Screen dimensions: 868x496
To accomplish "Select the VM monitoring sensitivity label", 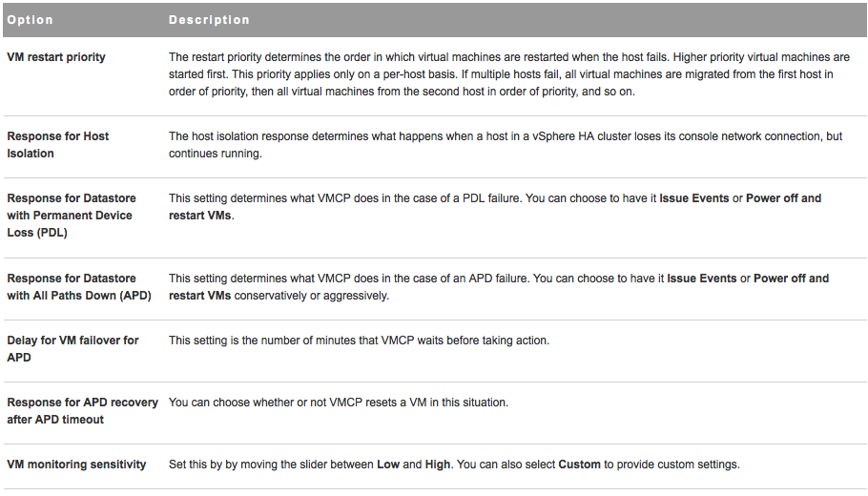I will (x=76, y=465).
